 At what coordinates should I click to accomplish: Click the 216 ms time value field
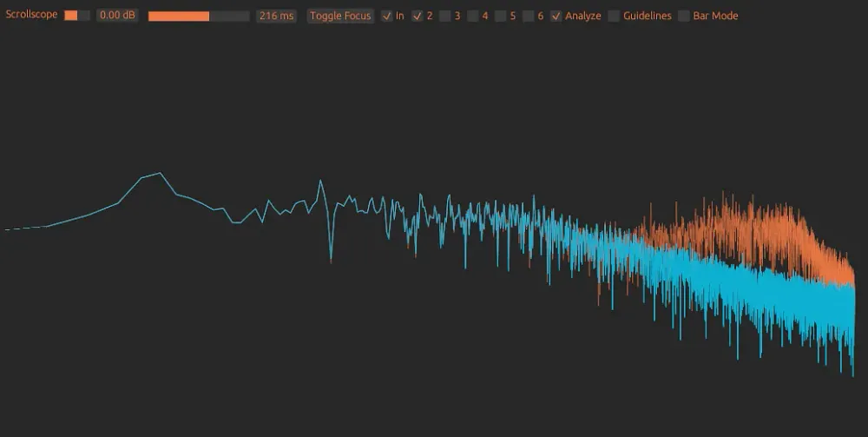[x=276, y=16]
